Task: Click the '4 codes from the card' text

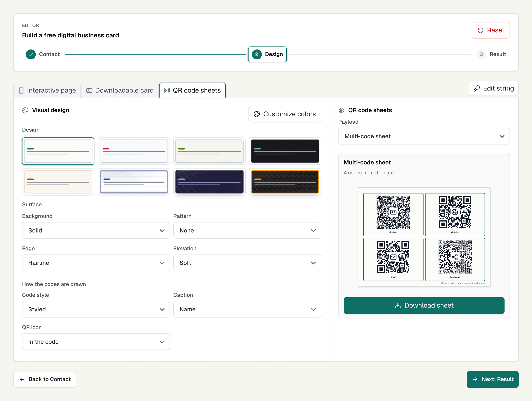Action: 369,173
